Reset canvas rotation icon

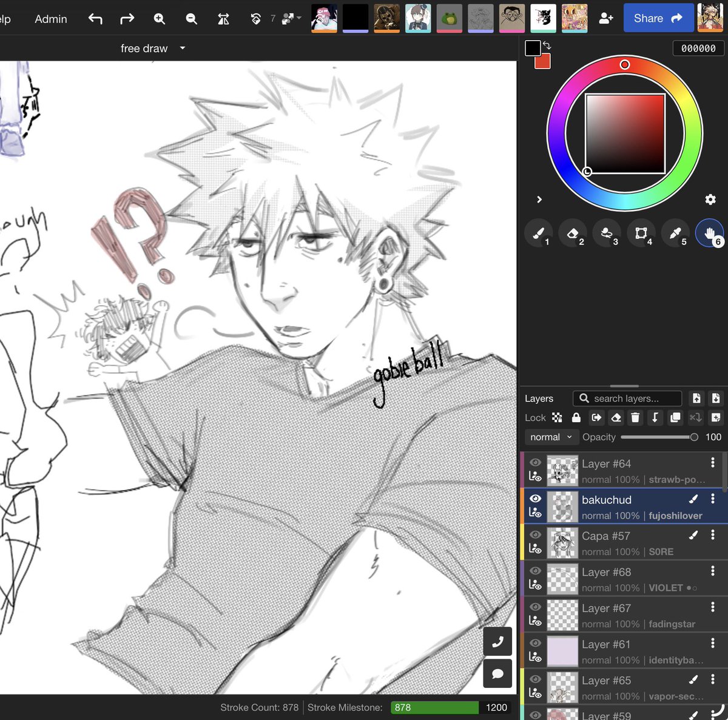coord(255,19)
